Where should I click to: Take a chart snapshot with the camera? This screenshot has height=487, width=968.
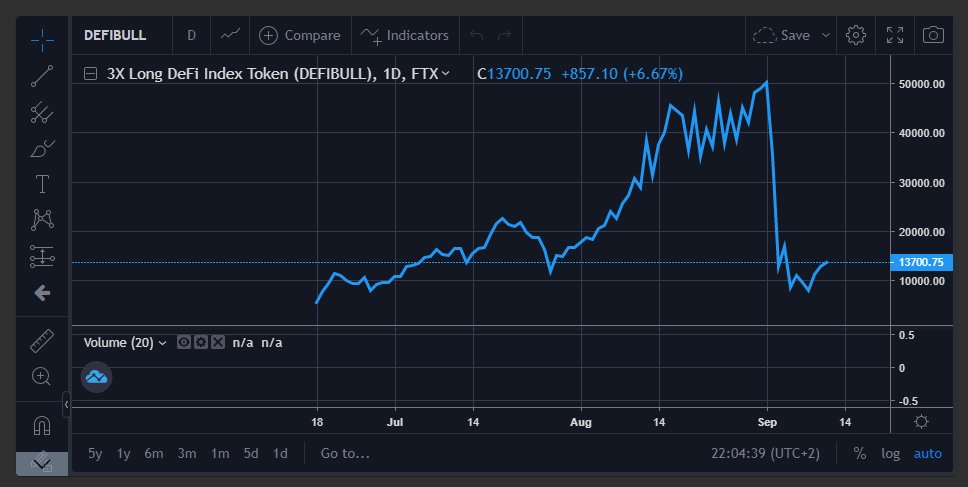pos(933,35)
